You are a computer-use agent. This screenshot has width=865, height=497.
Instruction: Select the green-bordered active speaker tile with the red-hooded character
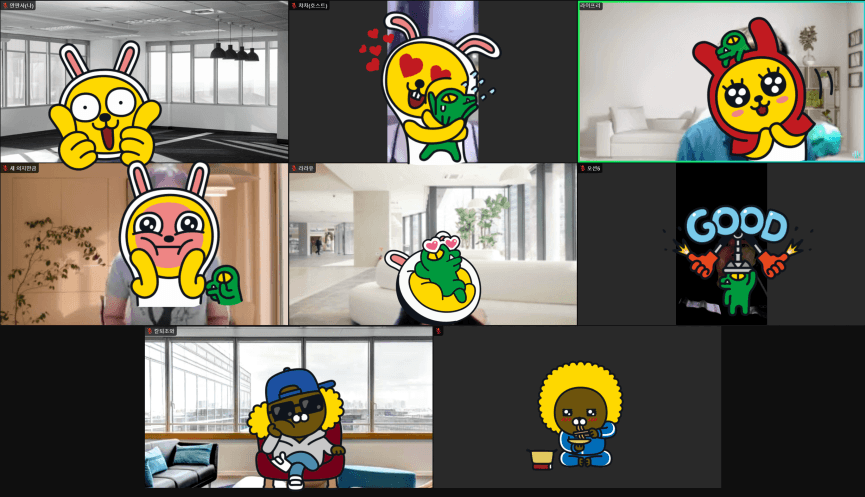[x=721, y=82]
